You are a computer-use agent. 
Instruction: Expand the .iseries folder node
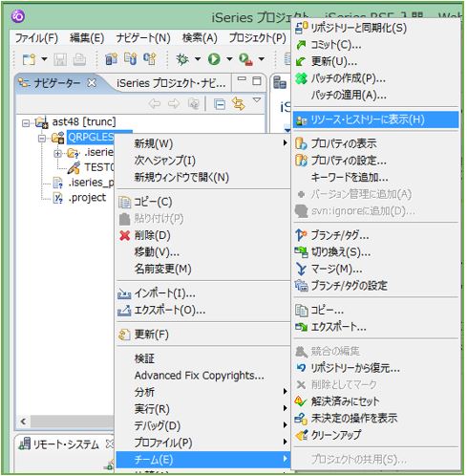pyautogui.click(x=57, y=154)
